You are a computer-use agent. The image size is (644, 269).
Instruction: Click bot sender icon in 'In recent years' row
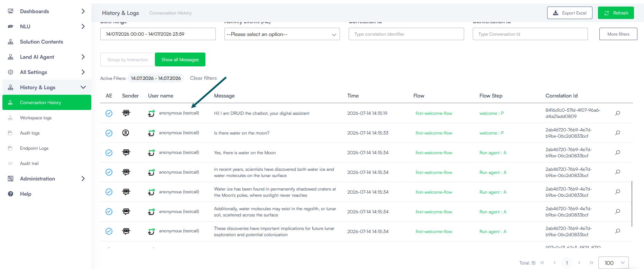click(x=126, y=172)
